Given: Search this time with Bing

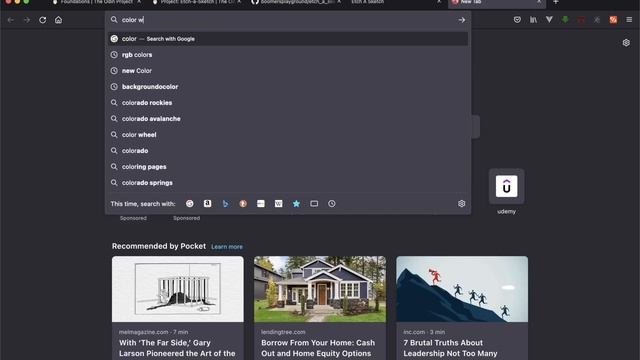Looking at the screenshot, I should 225,204.
